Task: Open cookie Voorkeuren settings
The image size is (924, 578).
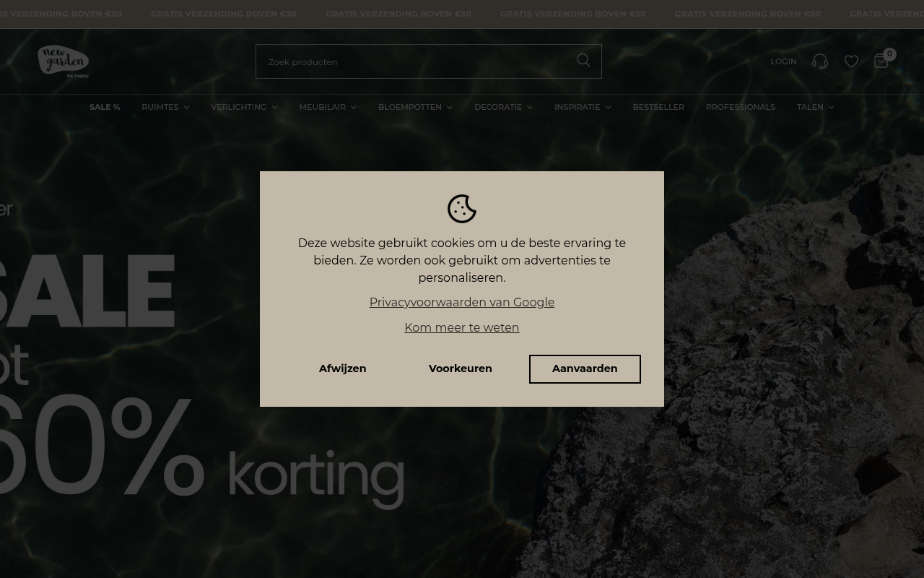Action: tap(460, 368)
